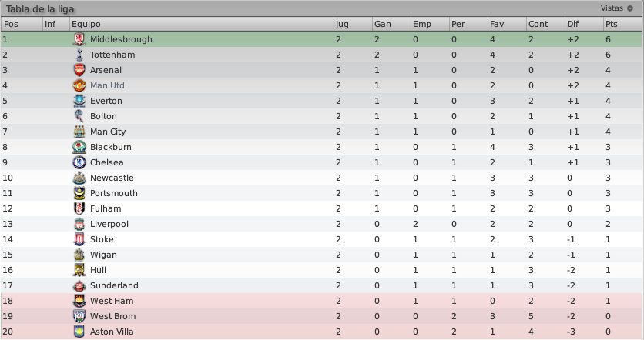Select the Blackburn team name
Screen dimensions: 644x340
(110, 147)
